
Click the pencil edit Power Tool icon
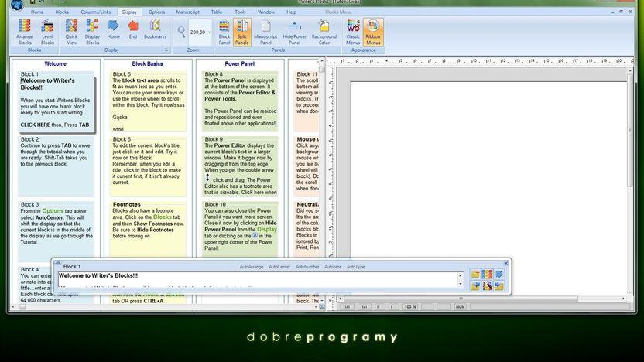pyautogui.click(x=487, y=285)
